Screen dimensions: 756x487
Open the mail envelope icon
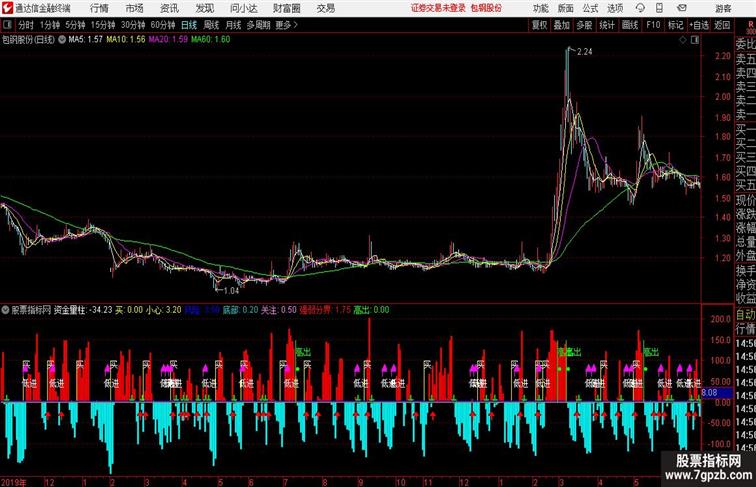[682, 8]
